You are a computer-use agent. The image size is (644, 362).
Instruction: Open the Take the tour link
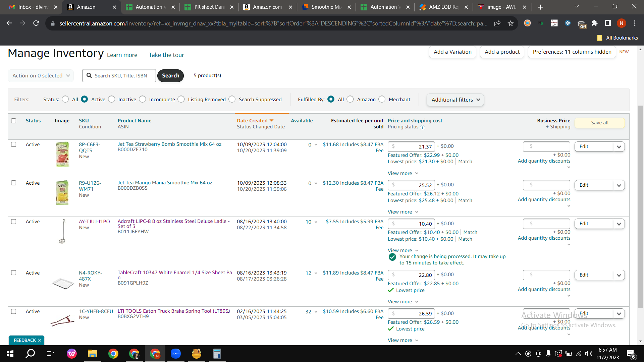pyautogui.click(x=166, y=55)
